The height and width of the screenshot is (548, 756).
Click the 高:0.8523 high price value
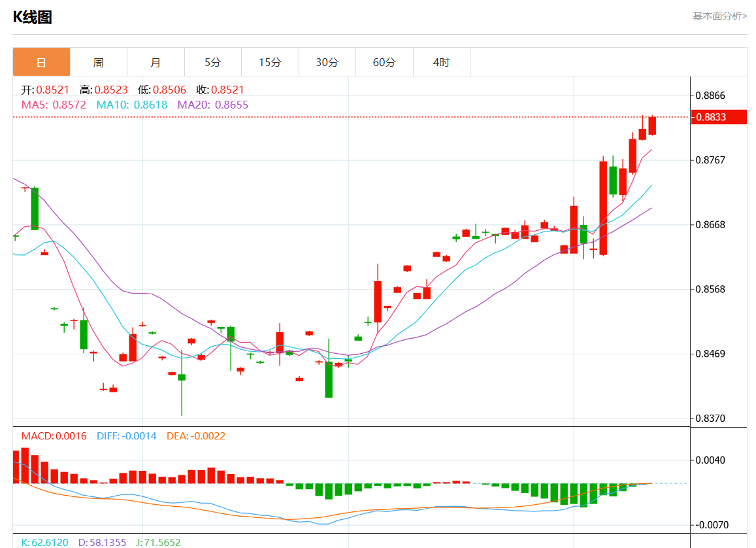(104, 90)
